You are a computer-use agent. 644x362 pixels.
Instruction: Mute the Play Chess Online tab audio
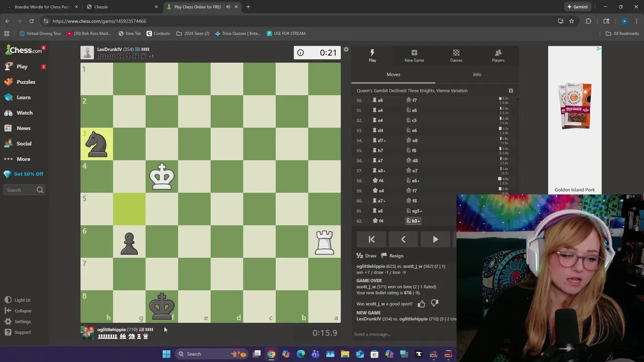point(228,7)
